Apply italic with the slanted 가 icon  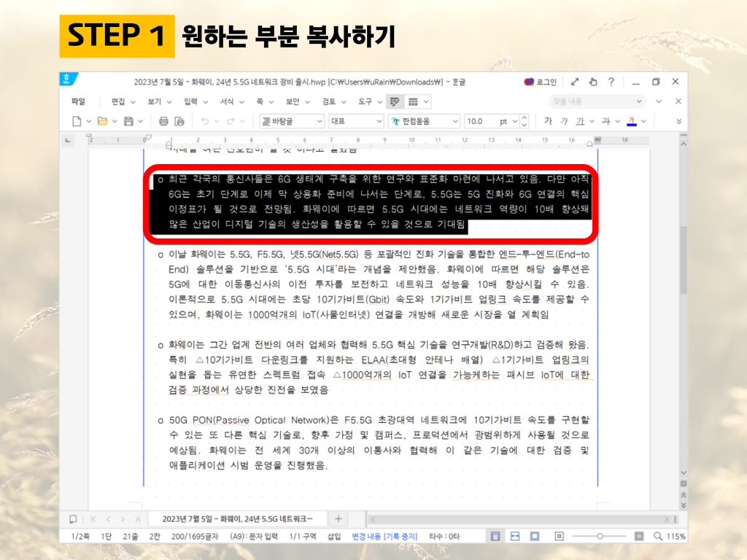click(564, 121)
